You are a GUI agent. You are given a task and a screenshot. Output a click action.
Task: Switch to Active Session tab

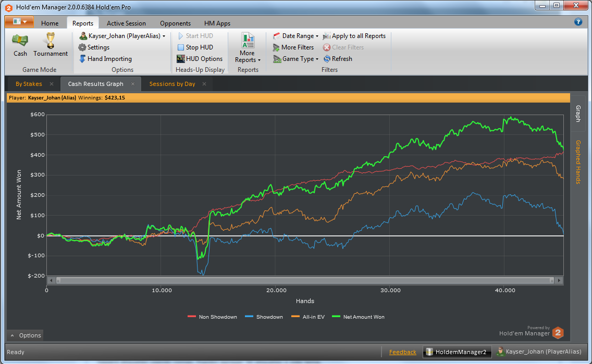126,23
